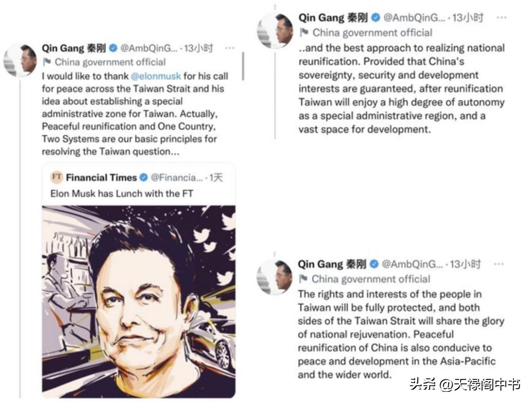Click the flag icon in the reunification tweet label
Screen dimensions: 532x402
(x=304, y=32)
